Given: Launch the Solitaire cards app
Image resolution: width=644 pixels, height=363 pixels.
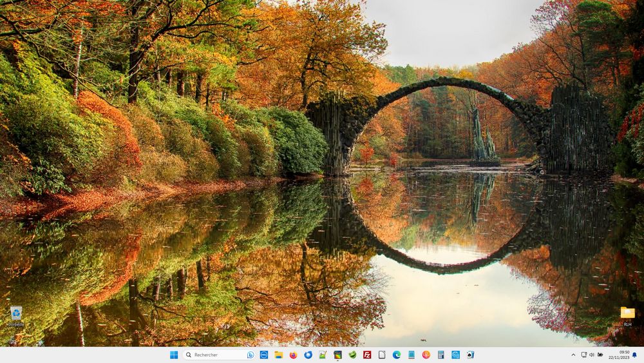Looking at the screenshot, I should 470,355.
